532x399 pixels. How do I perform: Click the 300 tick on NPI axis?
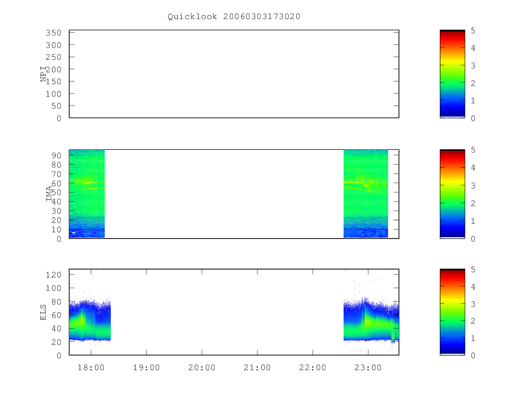click(53, 45)
